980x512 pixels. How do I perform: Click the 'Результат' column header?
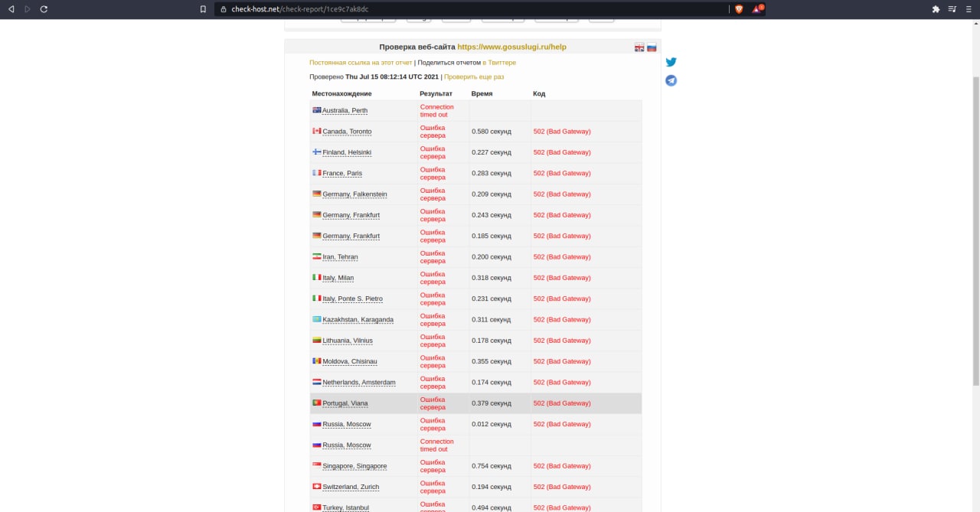point(436,93)
